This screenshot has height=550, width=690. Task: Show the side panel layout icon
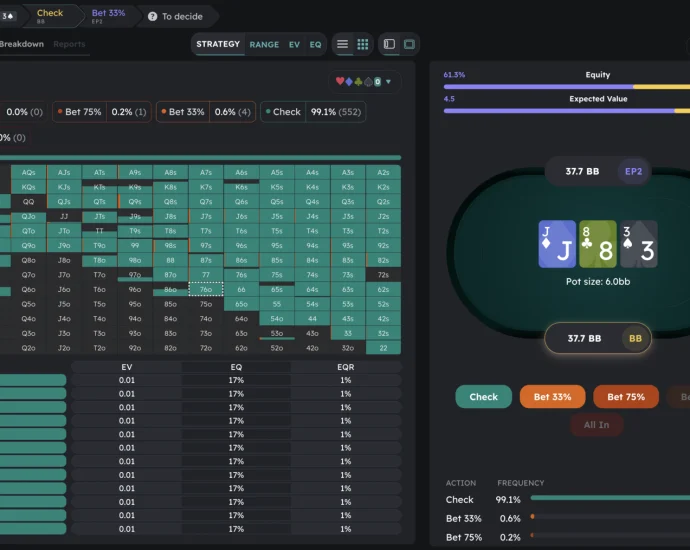pos(390,45)
